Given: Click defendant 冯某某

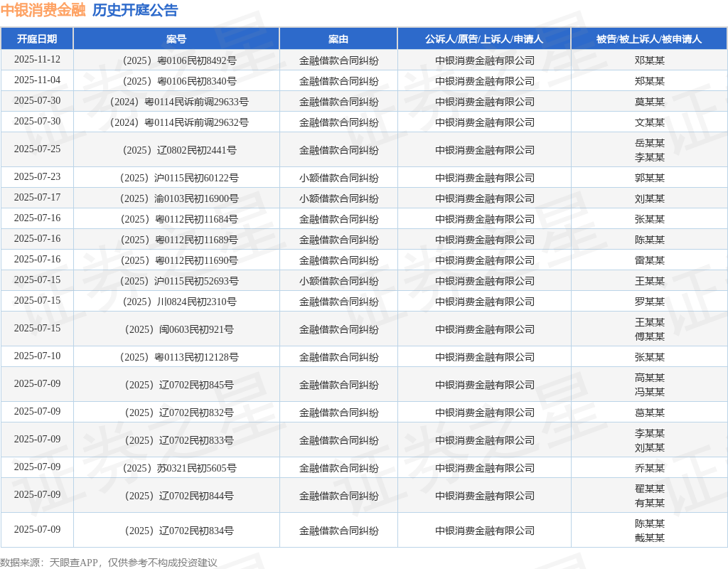Looking at the screenshot, I should coord(650,392).
